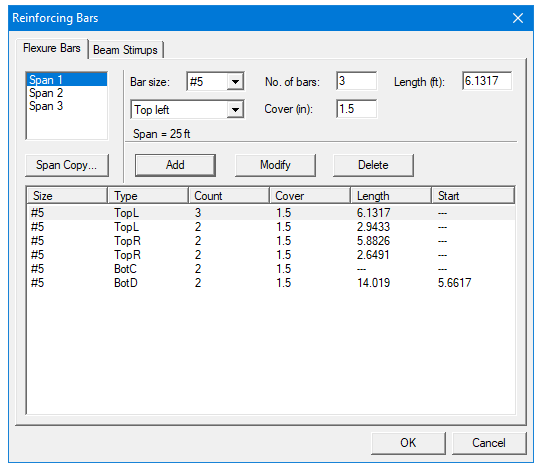
Task: Click the Span Copy... button
Action: point(67,165)
